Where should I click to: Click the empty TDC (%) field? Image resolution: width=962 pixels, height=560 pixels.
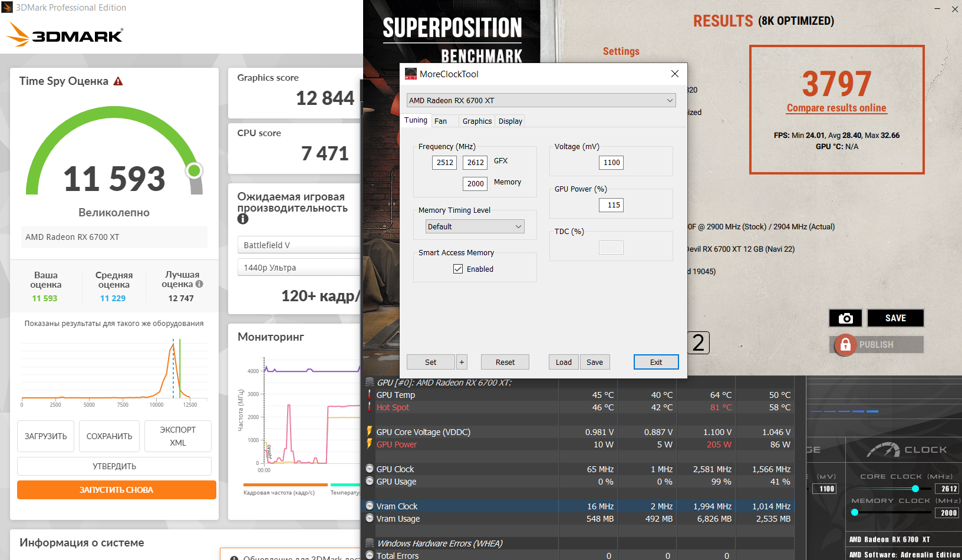tap(611, 248)
